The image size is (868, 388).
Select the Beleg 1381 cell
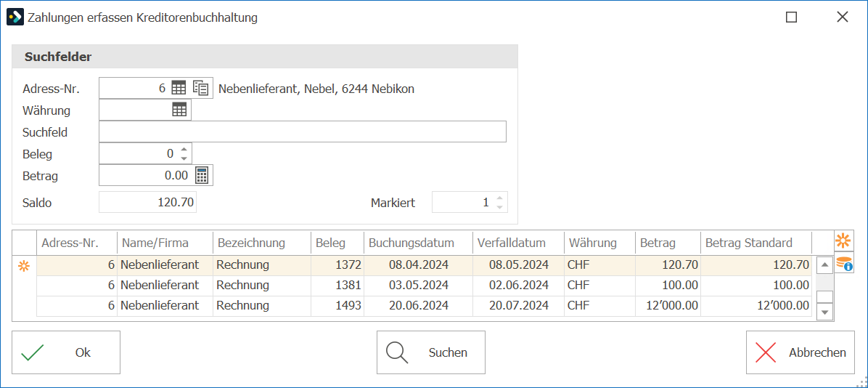coord(337,286)
